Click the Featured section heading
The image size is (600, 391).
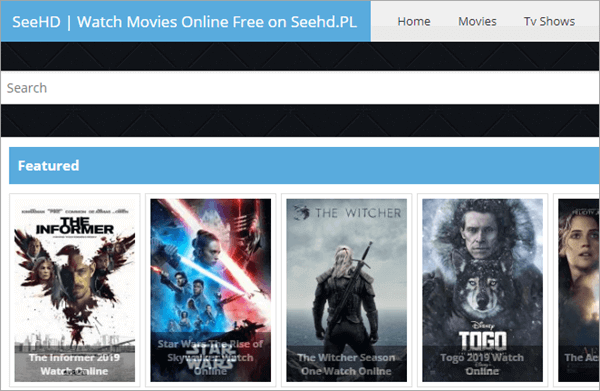(x=49, y=166)
